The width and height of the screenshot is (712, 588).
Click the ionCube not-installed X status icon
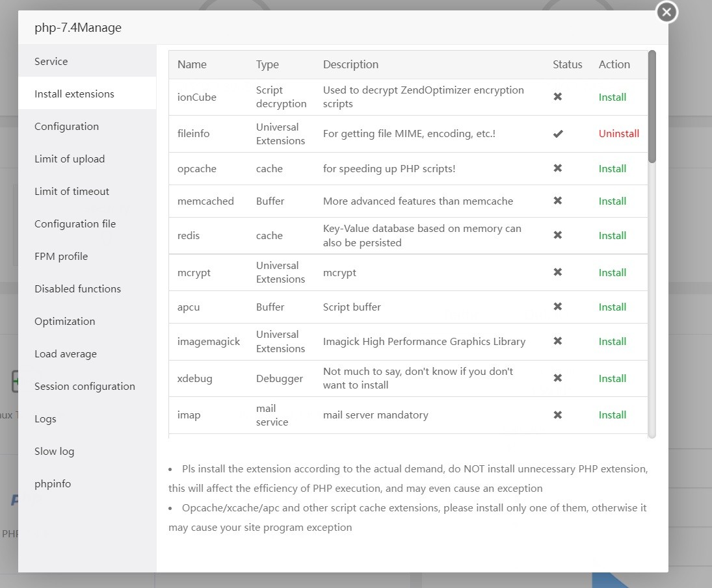[558, 97]
